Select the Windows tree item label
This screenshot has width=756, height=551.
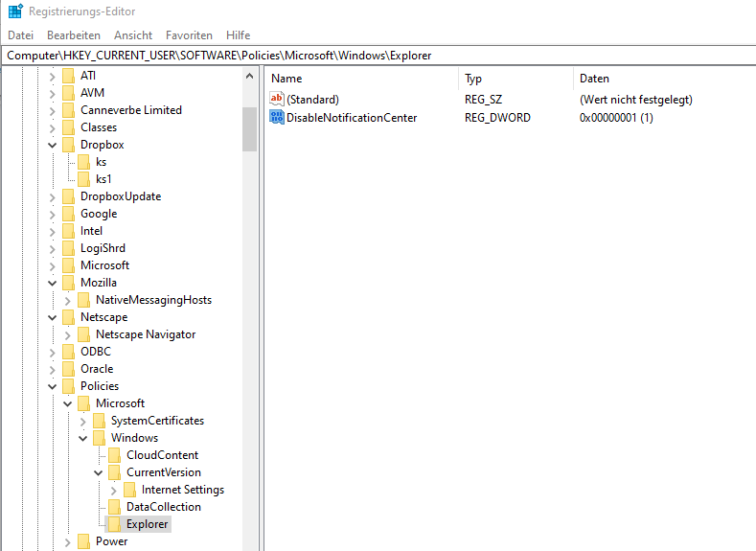tap(134, 438)
